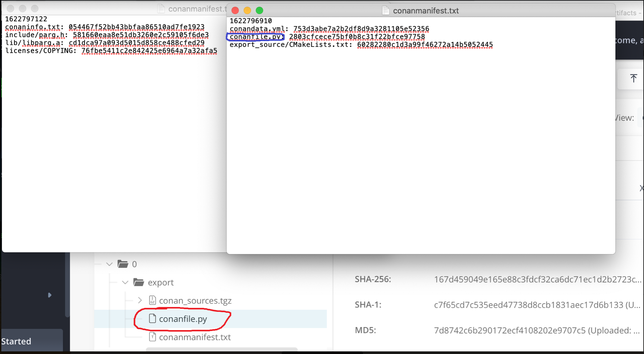Click the gzip archive icon beside conan_sources.tgz
Image resolution: width=644 pixels, height=354 pixels.
pos(152,300)
